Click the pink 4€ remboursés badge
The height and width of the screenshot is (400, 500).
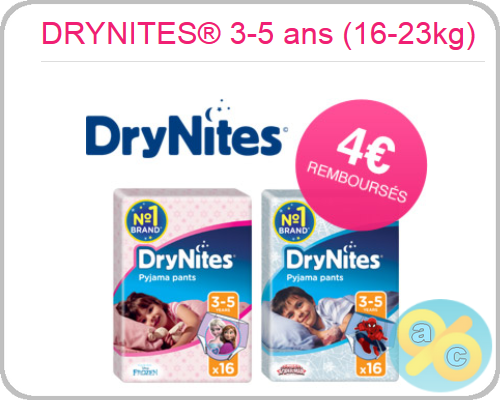362,165
